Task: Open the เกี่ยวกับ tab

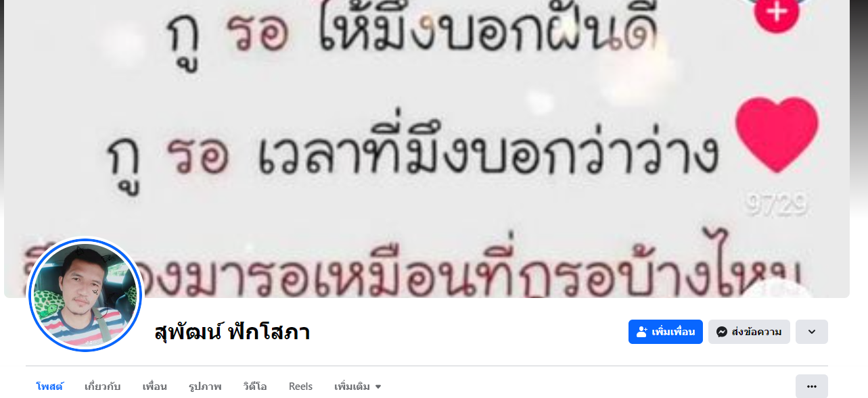Action: coord(102,387)
